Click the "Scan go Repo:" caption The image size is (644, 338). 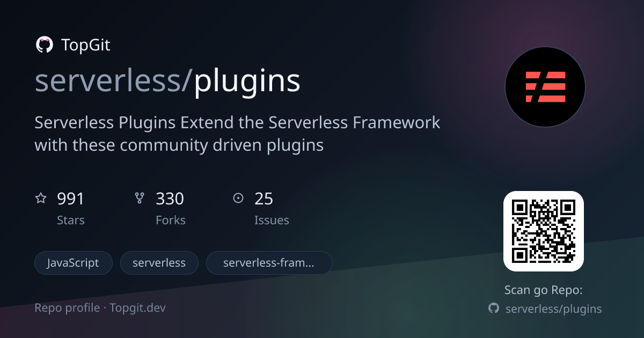pos(544,290)
